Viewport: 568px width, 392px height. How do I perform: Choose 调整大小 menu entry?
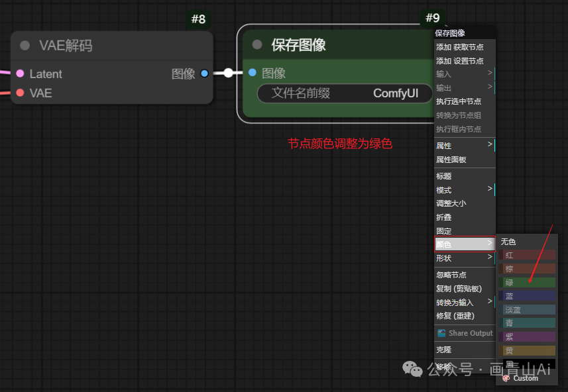pyautogui.click(x=465, y=203)
